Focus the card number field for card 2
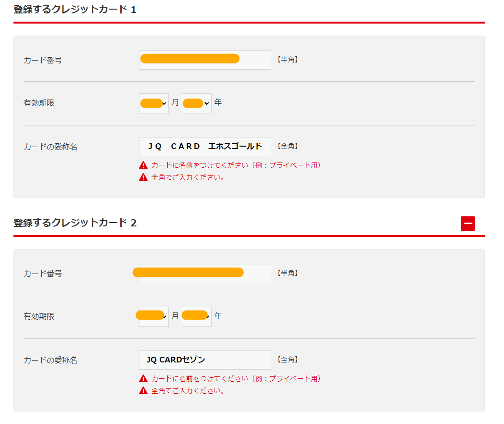 click(x=205, y=274)
